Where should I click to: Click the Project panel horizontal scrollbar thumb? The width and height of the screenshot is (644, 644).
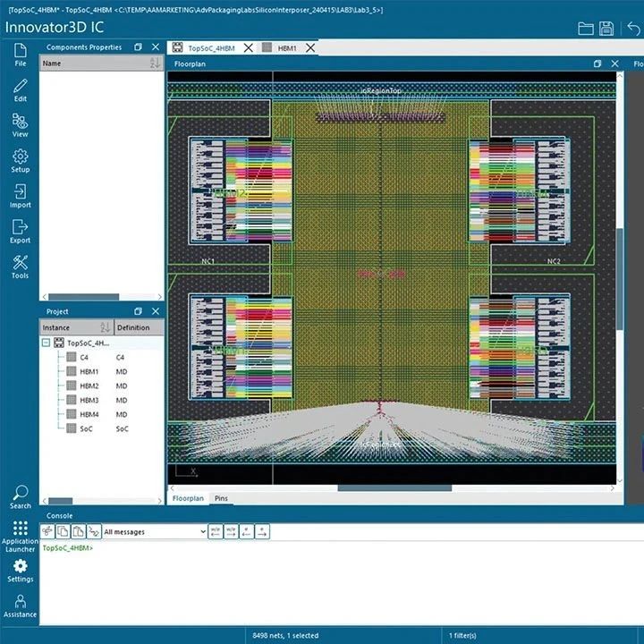point(61,501)
